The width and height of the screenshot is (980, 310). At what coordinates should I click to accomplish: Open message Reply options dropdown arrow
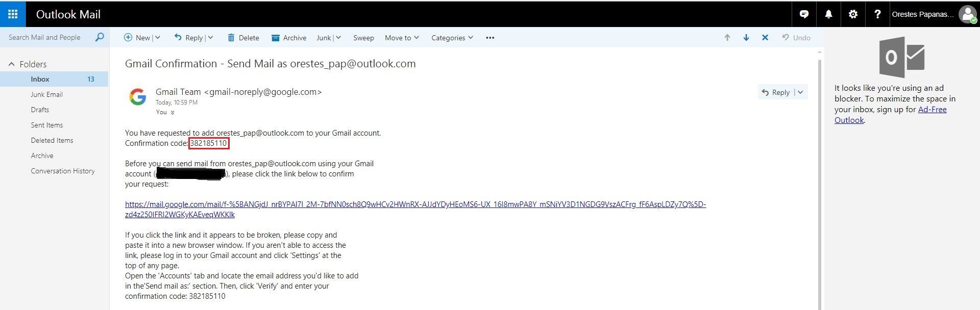point(800,92)
